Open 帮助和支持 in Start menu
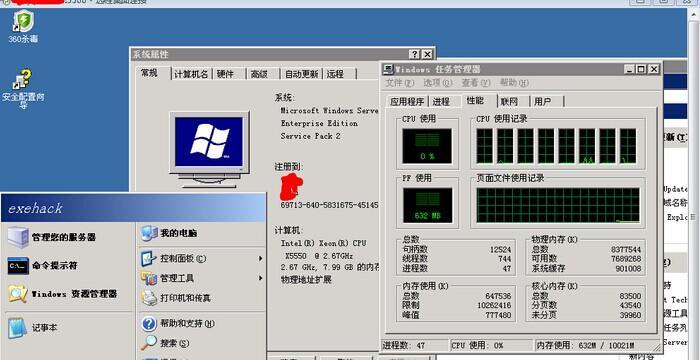Screen dimensions: 700x360 point(178,323)
